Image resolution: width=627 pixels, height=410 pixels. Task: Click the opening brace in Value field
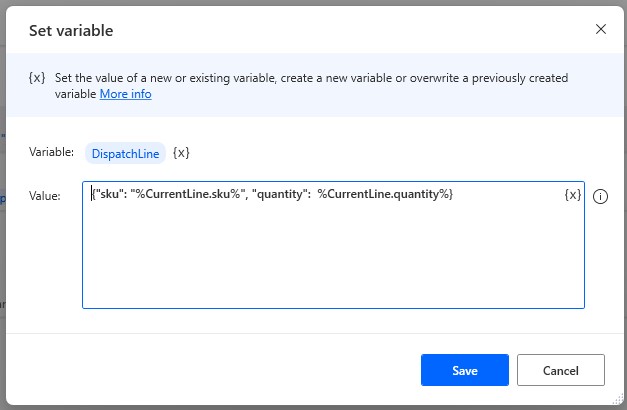(x=94, y=194)
